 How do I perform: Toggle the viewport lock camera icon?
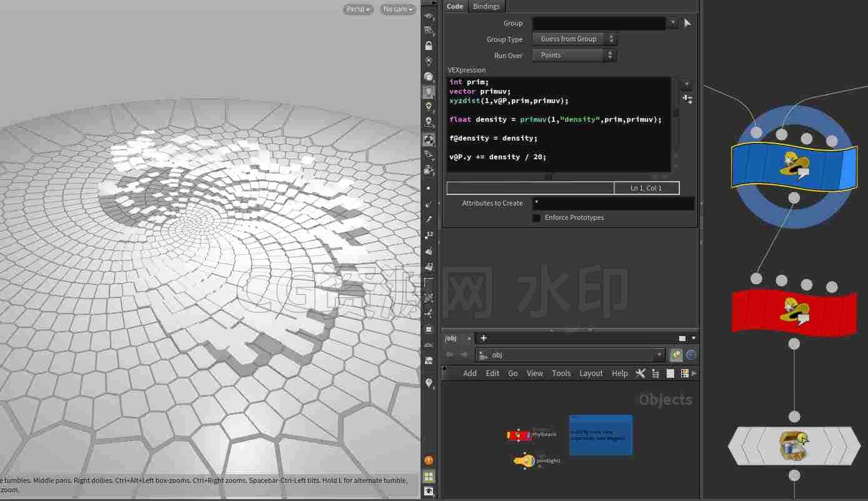point(429,46)
